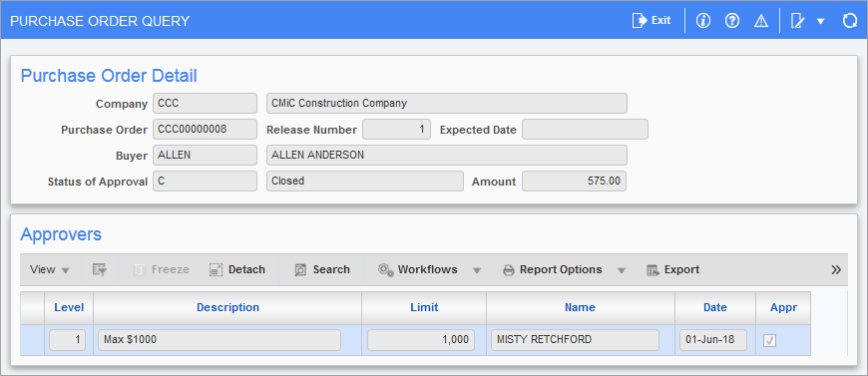Click the Company code field CCC
The image size is (868, 376).
205,103
